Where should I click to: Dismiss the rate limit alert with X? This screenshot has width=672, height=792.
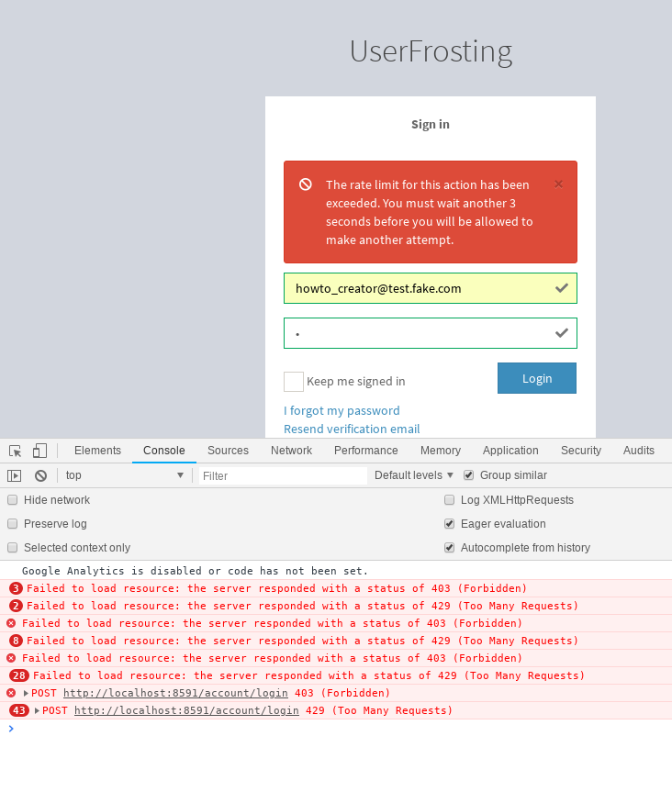pos(558,184)
